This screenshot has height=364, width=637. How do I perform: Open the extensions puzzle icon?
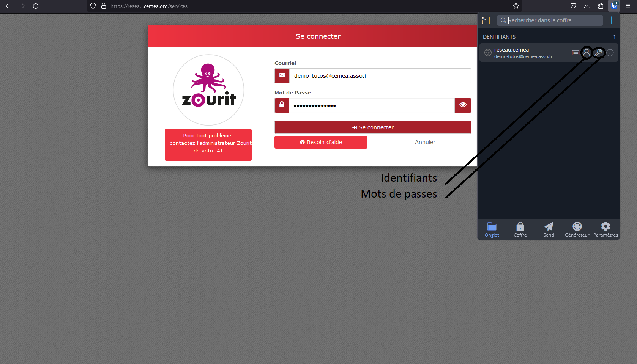601,6
